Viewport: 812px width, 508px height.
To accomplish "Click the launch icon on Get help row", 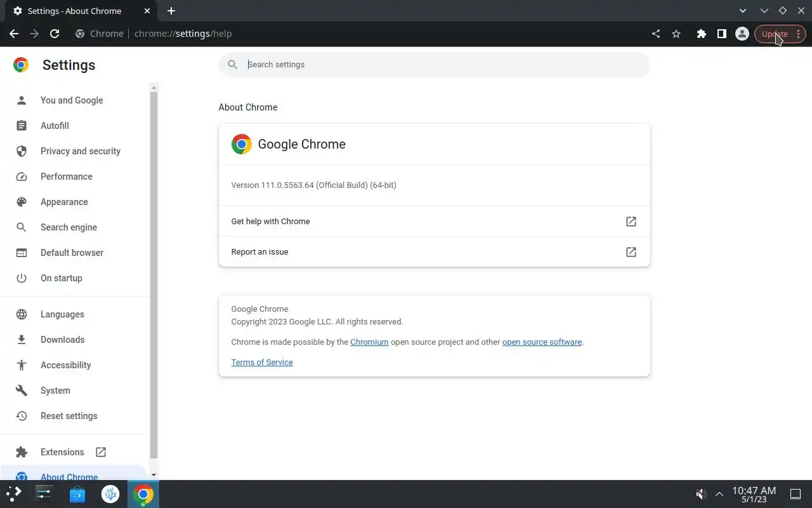I will [631, 222].
